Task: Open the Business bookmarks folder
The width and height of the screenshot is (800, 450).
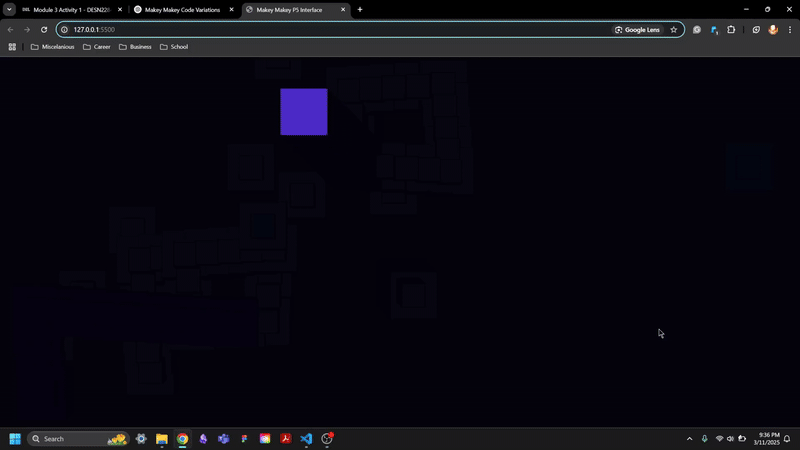Action: tap(135, 47)
